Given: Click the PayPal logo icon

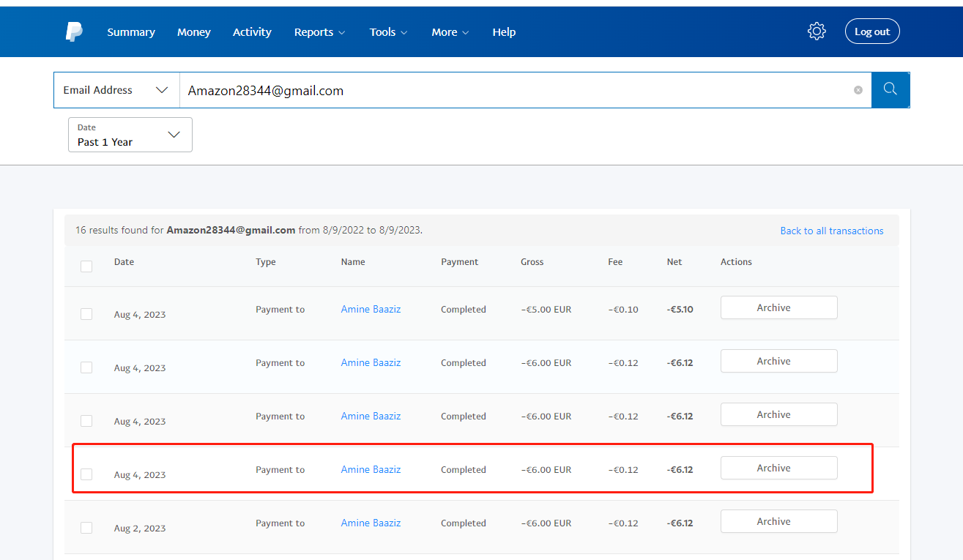Looking at the screenshot, I should tap(74, 31).
